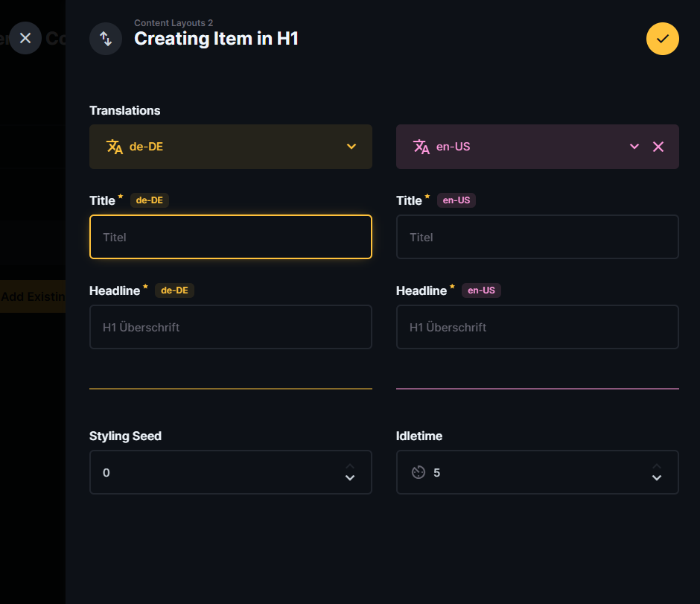
Task: Decrement the Idletime value with down arrow
Action: pyautogui.click(x=657, y=478)
